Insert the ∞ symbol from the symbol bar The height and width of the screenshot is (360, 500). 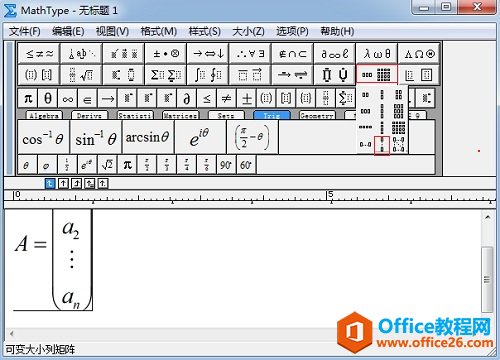point(68,98)
